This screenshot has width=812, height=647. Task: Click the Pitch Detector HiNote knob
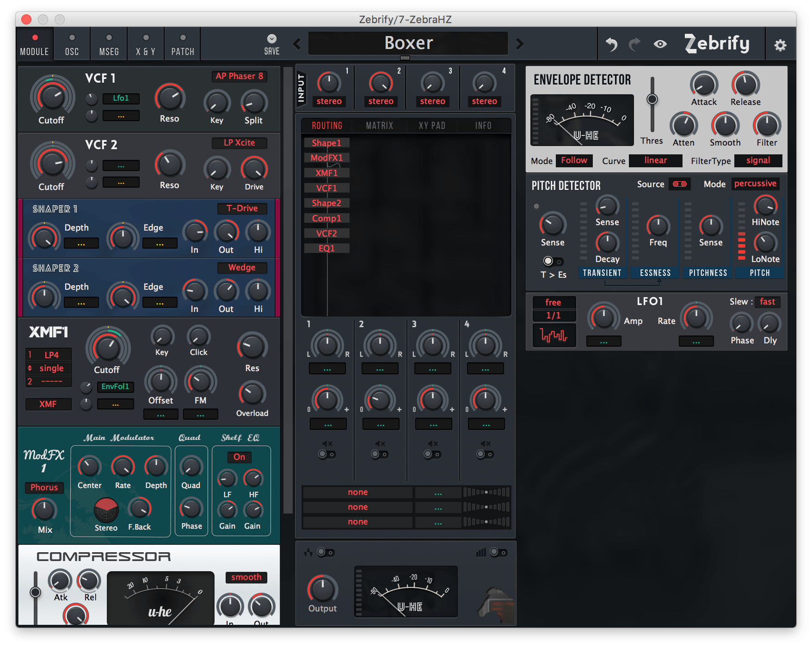(x=765, y=206)
